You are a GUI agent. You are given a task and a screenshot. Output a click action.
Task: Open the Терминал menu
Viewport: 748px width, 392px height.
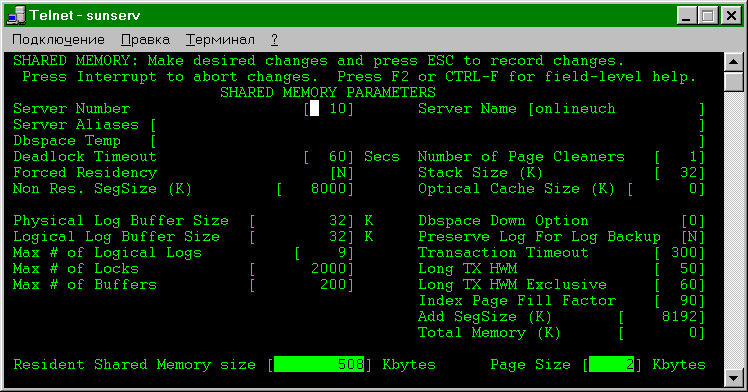coord(220,40)
